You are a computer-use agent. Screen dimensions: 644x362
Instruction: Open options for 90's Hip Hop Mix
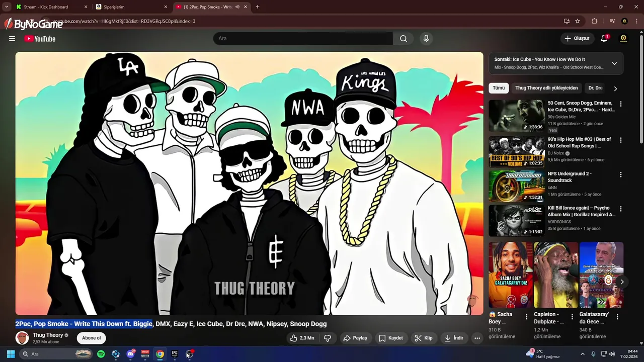[621, 140]
